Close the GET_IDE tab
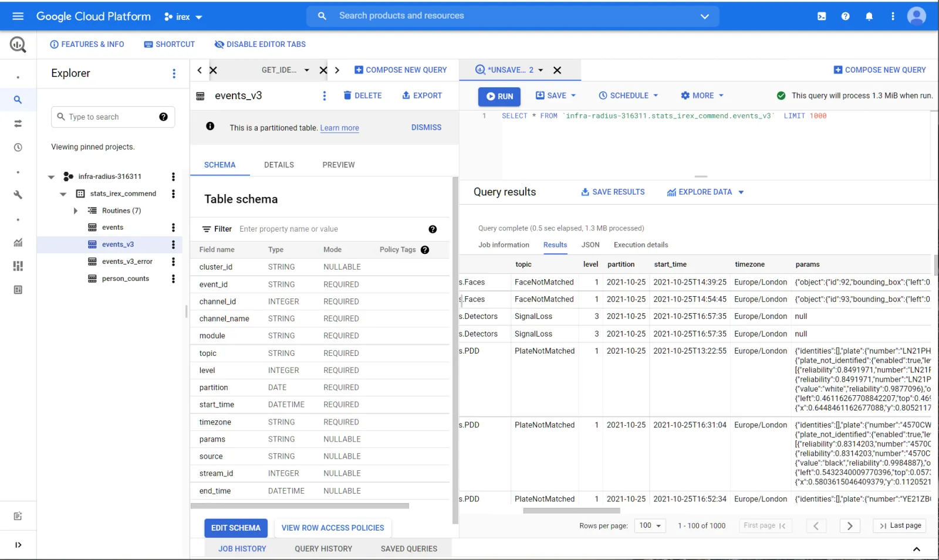939x560 pixels. coord(323,70)
